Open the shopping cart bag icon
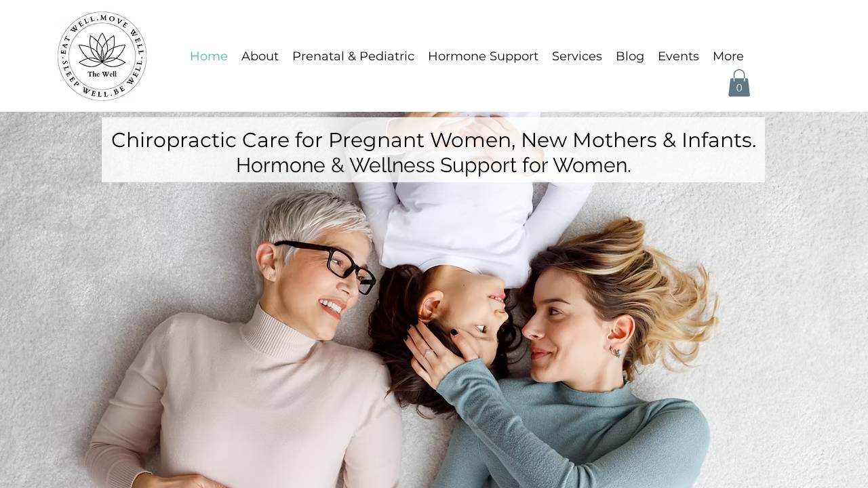 click(739, 83)
